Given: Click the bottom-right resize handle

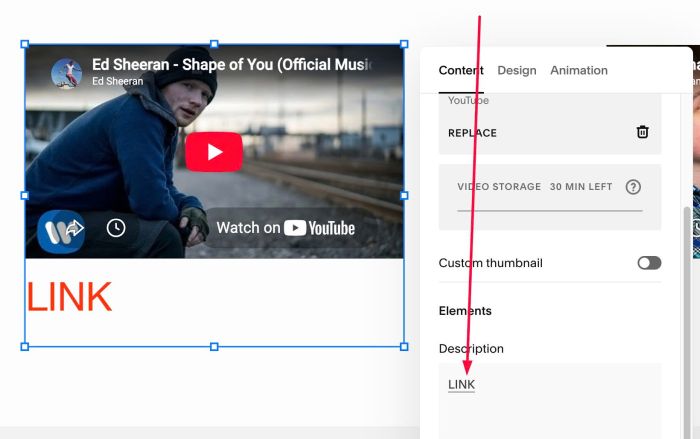Looking at the screenshot, I should click(x=404, y=347).
